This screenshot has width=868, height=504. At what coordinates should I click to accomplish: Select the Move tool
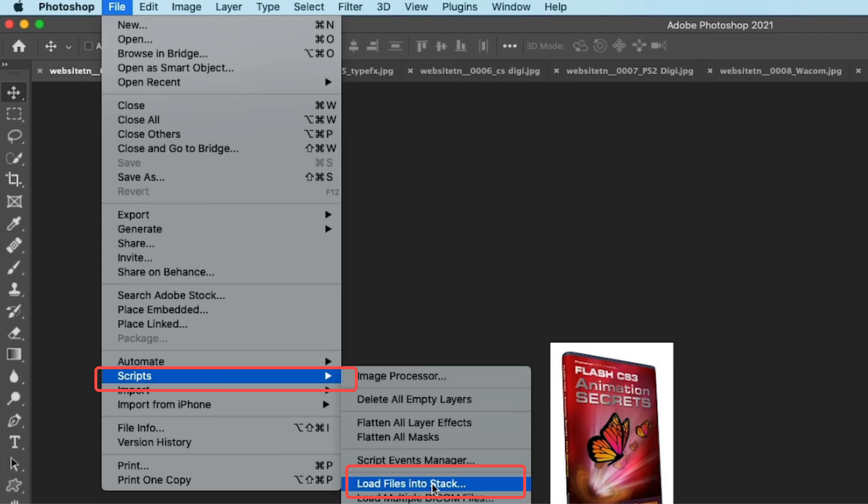click(x=15, y=92)
